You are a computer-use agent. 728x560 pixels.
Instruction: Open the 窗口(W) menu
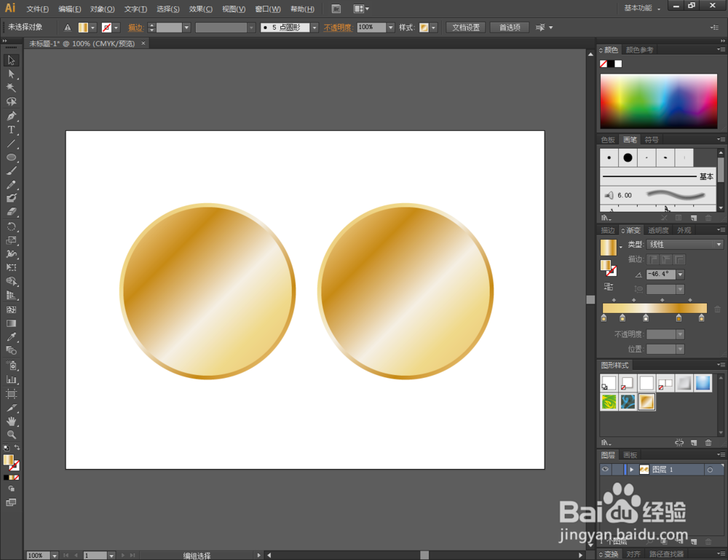coord(268,9)
